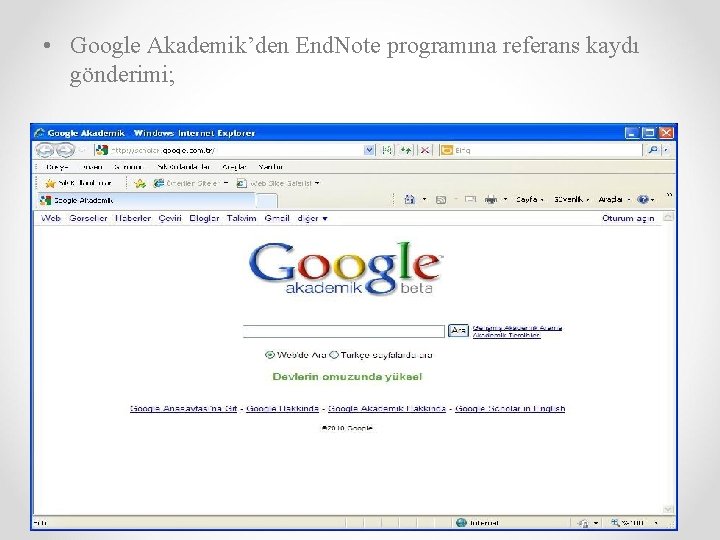Expand Web Slice Galerisi dropdown arrow
Viewport: 720px width, 540px height.
(317, 183)
